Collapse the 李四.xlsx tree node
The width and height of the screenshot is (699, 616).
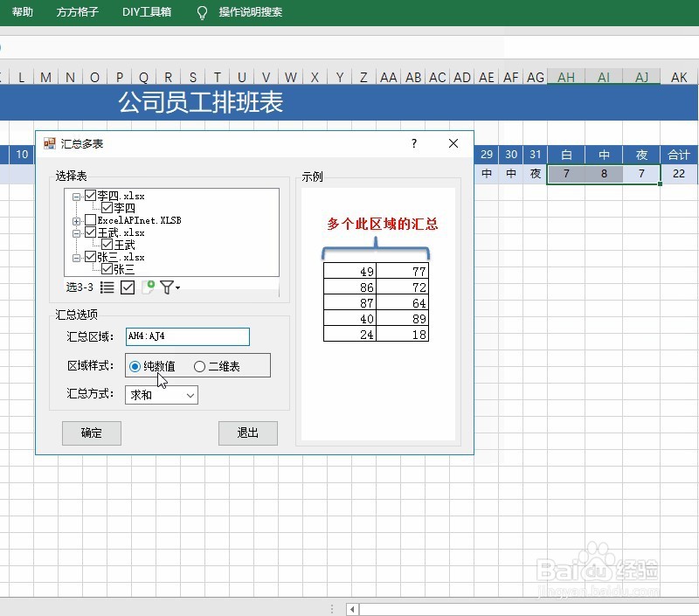coord(76,196)
